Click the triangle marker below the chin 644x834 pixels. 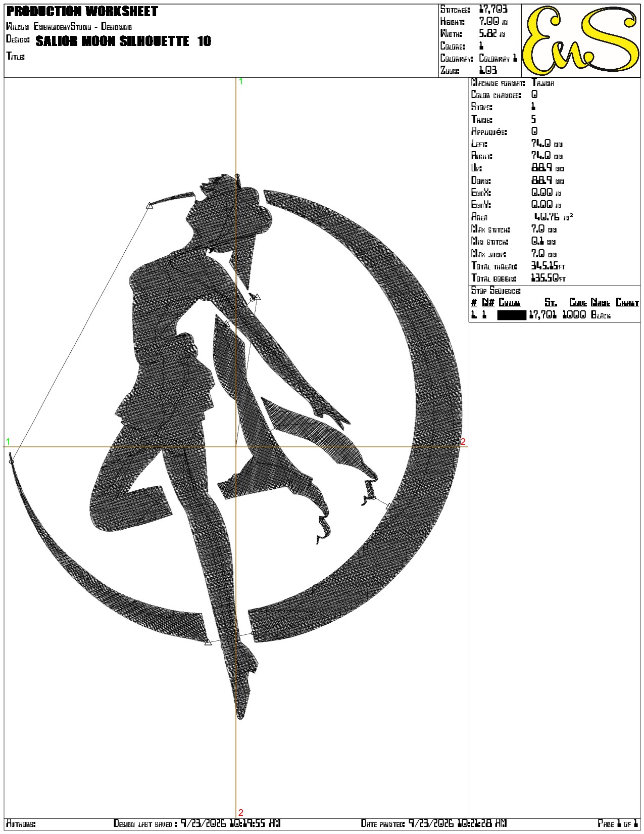point(257,297)
